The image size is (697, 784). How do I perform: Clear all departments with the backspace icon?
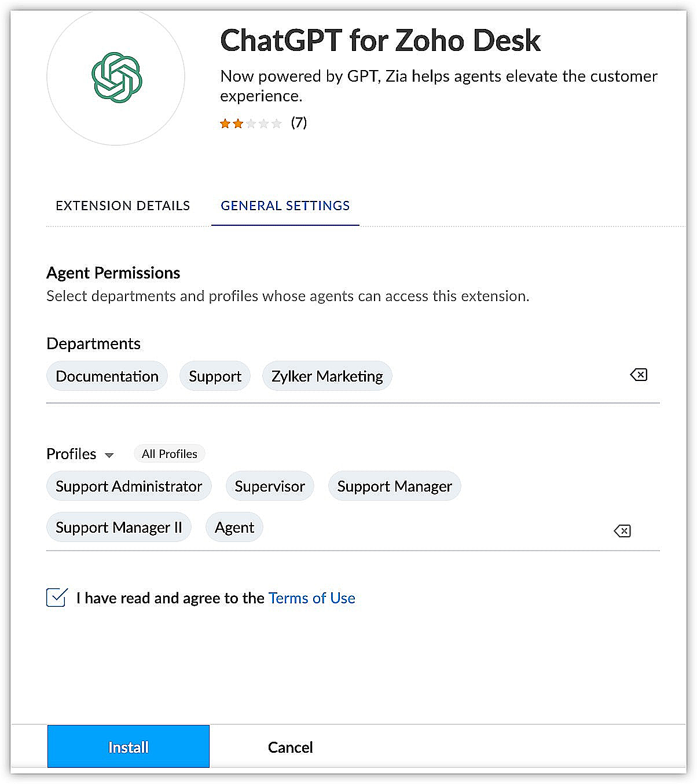[639, 375]
